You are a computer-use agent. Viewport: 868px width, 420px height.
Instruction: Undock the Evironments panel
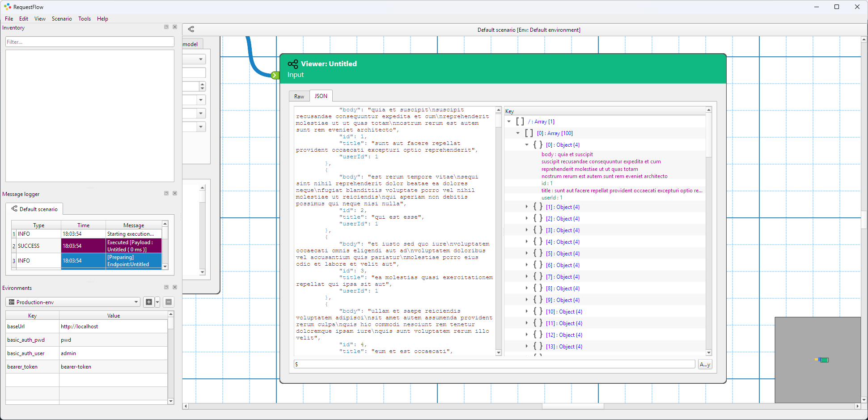point(166,287)
